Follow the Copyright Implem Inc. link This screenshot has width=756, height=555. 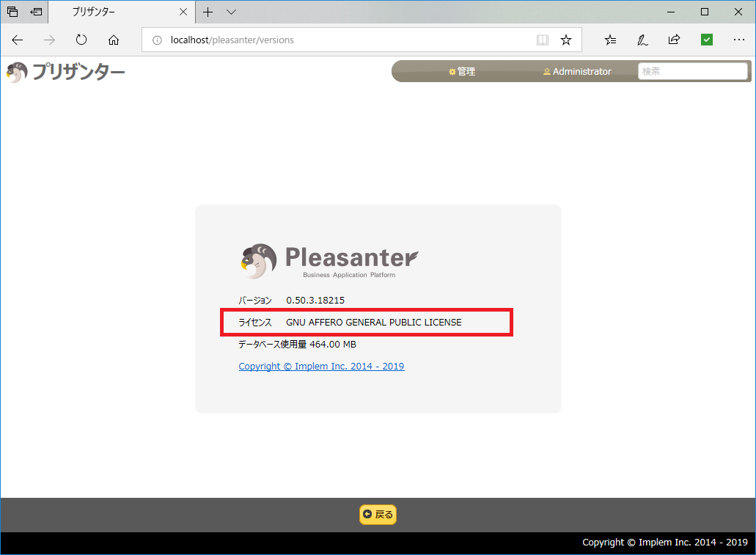[321, 366]
